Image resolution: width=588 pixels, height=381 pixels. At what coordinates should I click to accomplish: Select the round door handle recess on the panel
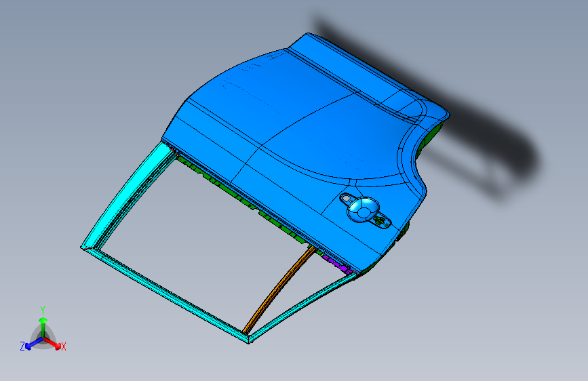click(363, 209)
